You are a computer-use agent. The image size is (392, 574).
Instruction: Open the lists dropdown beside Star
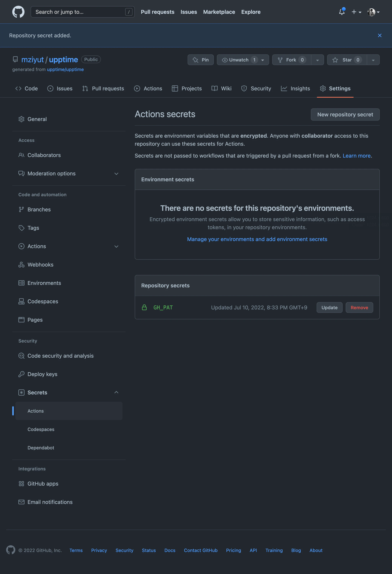(373, 60)
